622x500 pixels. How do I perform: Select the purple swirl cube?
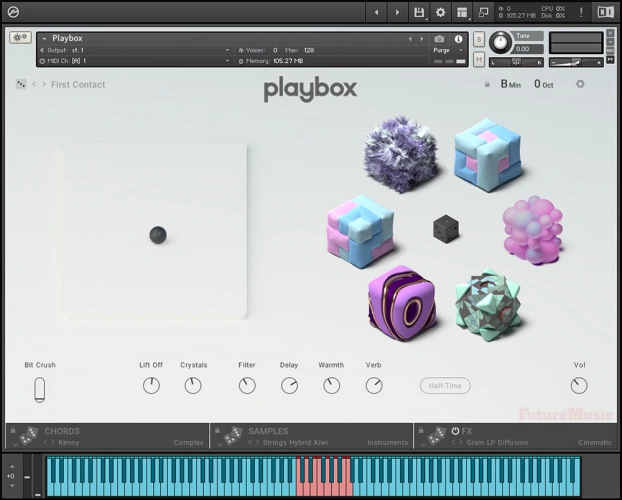tap(401, 303)
